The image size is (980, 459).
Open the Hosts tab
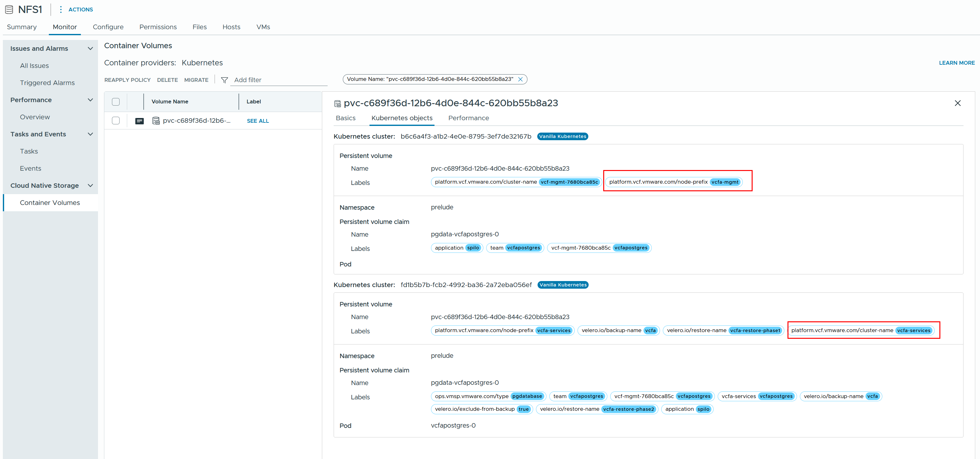(x=231, y=27)
